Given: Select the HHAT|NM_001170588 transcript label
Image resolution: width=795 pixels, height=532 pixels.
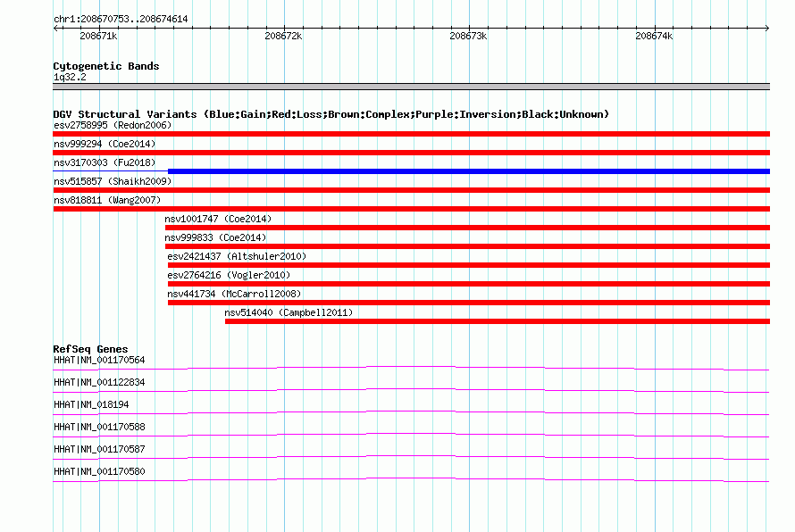Looking at the screenshot, I should coord(99,427).
